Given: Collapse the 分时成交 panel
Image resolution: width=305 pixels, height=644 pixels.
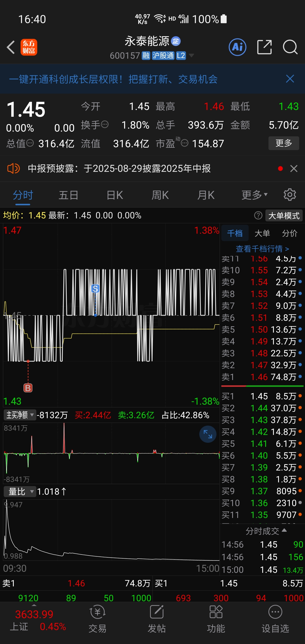Looking at the screenshot, I should click(x=266, y=531).
